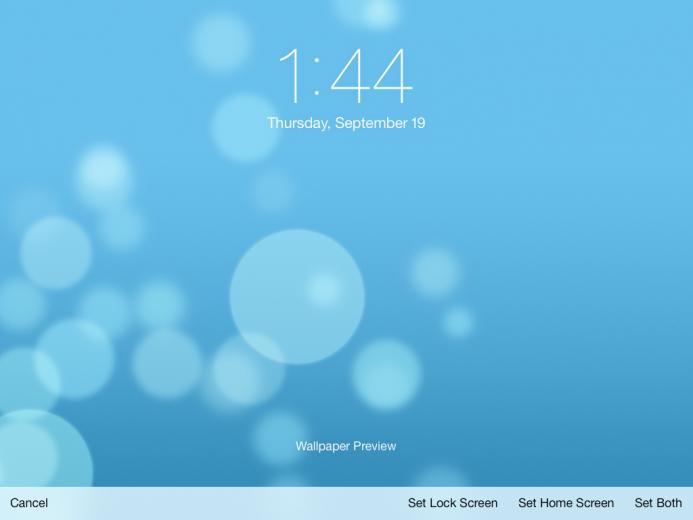Tap the colon in the clock time

[x=316, y=76]
